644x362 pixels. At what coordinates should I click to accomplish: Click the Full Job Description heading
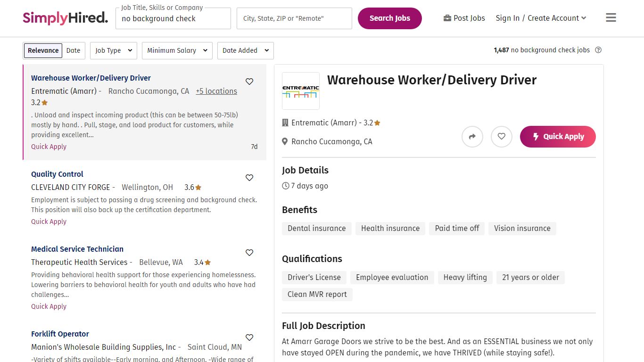point(323,326)
